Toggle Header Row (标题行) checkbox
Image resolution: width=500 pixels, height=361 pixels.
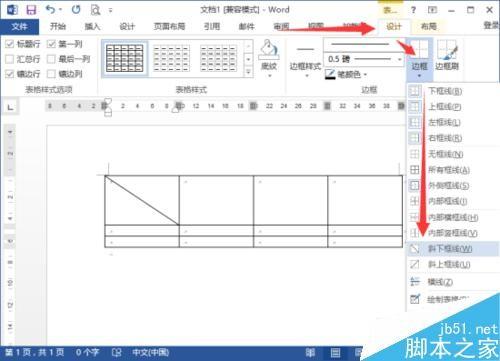pos(10,44)
